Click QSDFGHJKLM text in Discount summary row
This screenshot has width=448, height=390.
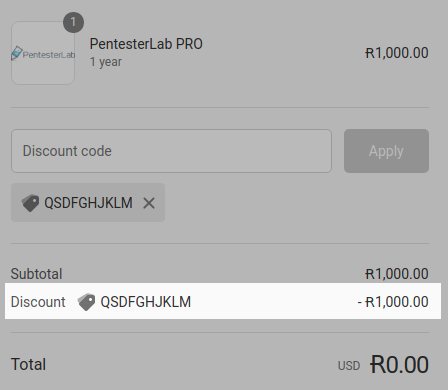(x=146, y=302)
